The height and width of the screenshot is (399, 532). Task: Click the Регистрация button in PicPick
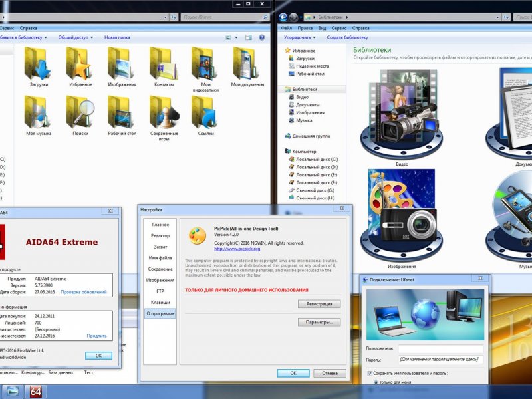click(x=319, y=304)
